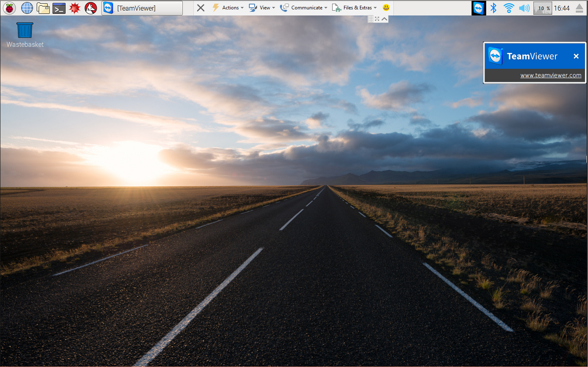Viewport: 588px width, 367px height.
Task: Click the smiley feedback icon
Action: click(386, 7)
